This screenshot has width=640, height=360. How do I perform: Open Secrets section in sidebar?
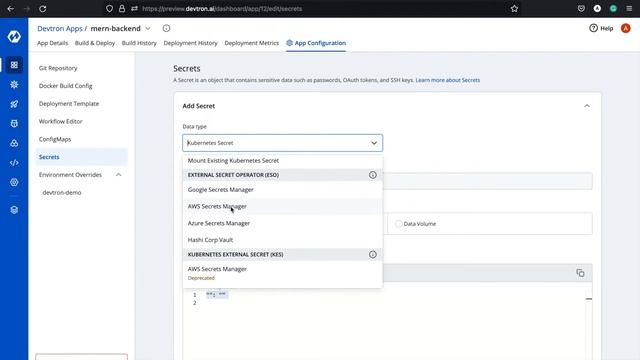82,157
